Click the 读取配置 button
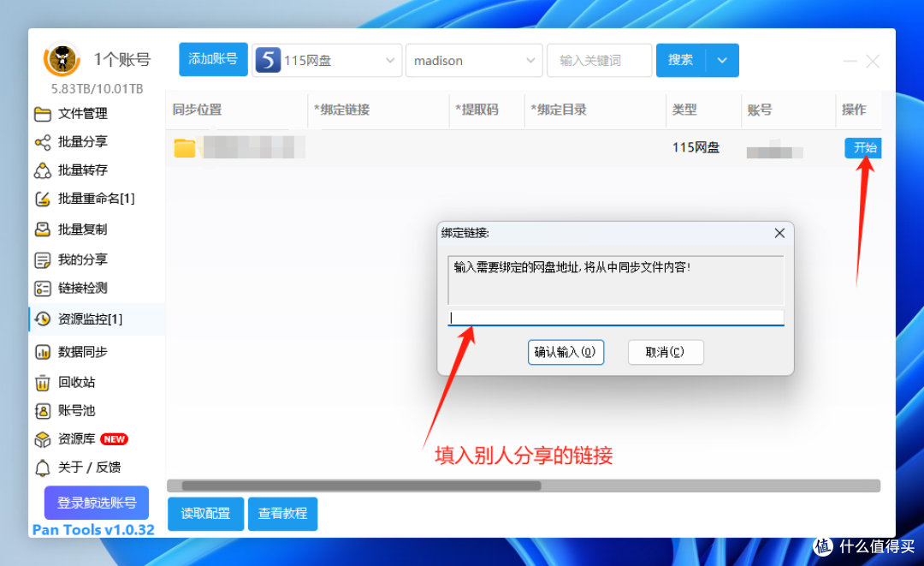This screenshot has width=924, height=566. coord(205,514)
